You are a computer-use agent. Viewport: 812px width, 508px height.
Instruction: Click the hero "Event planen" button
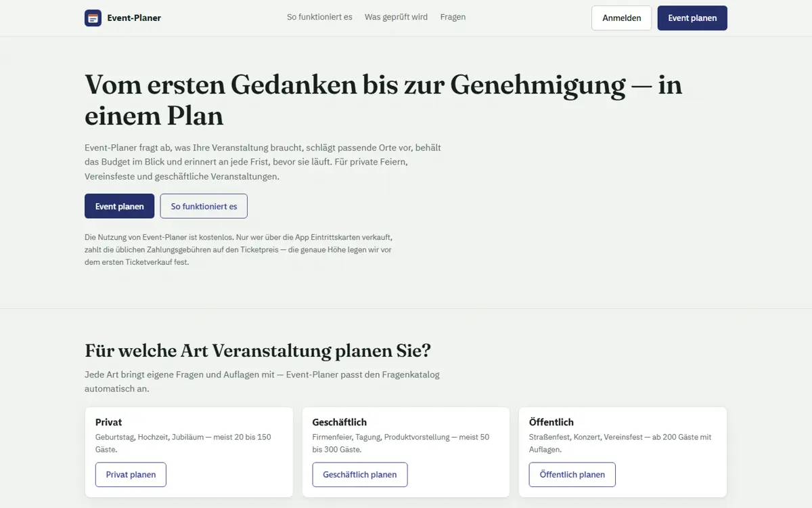[119, 206]
